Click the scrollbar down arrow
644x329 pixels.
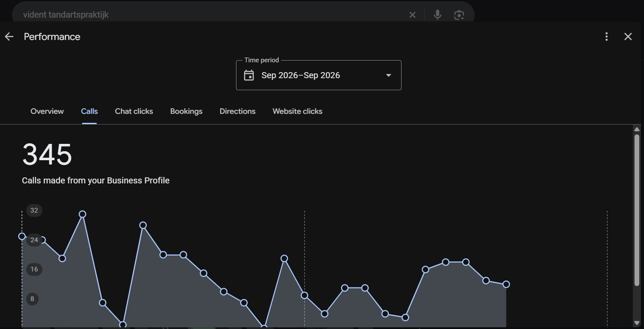click(637, 323)
